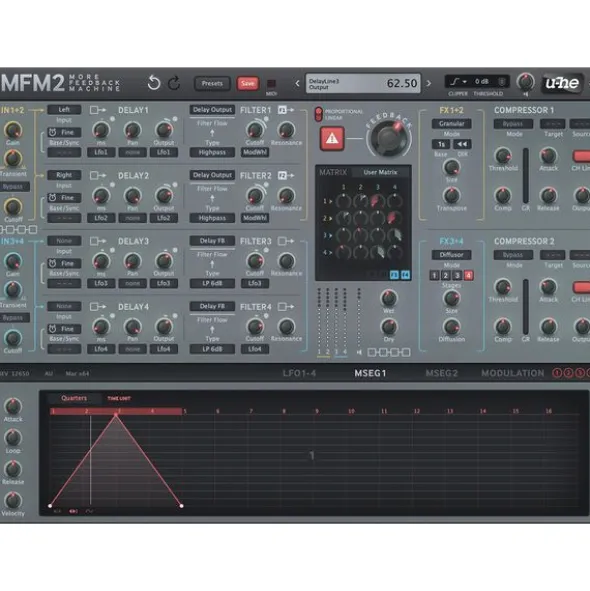This screenshot has height=591, width=590.
Task: Toggle the IN3+4 Bypass button
Action: pos(14,318)
